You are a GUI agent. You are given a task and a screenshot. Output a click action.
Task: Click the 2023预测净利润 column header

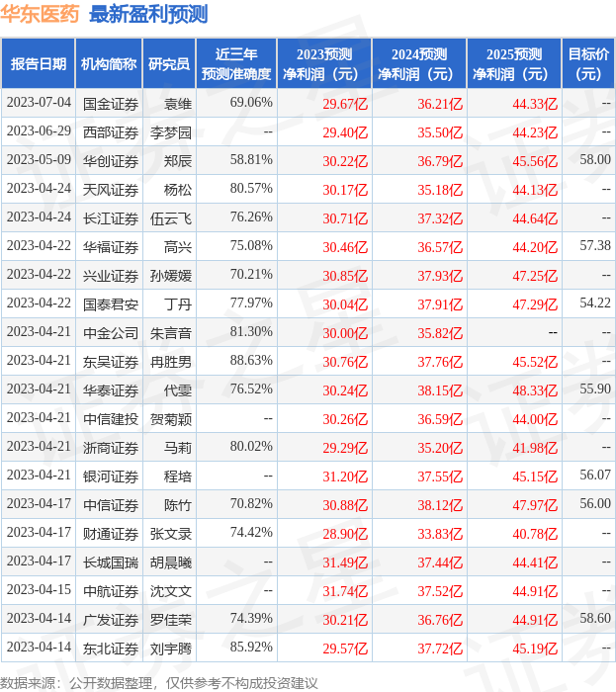[324, 63]
